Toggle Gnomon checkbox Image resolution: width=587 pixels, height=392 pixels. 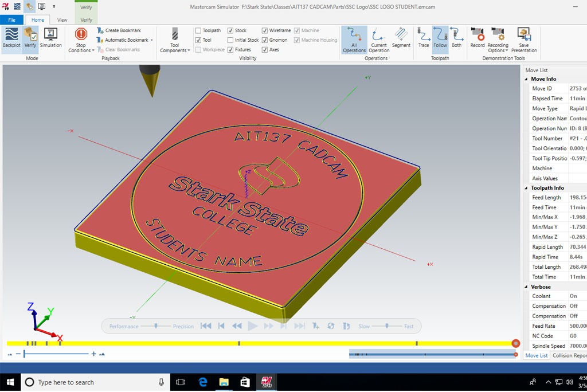point(265,40)
